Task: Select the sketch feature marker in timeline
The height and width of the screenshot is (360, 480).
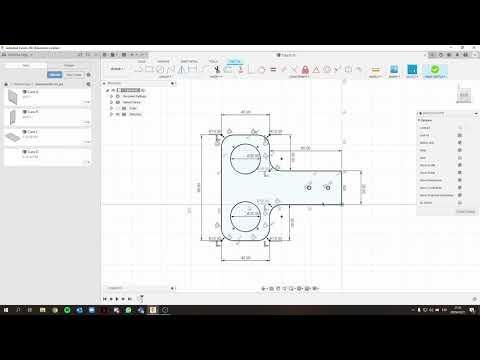Action: (140, 299)
